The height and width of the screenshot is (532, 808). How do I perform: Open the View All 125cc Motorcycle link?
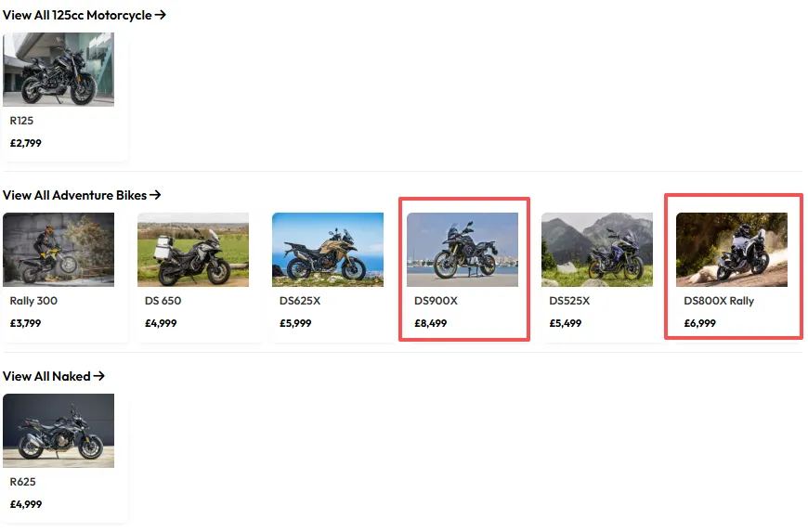(x=84, y=15)
